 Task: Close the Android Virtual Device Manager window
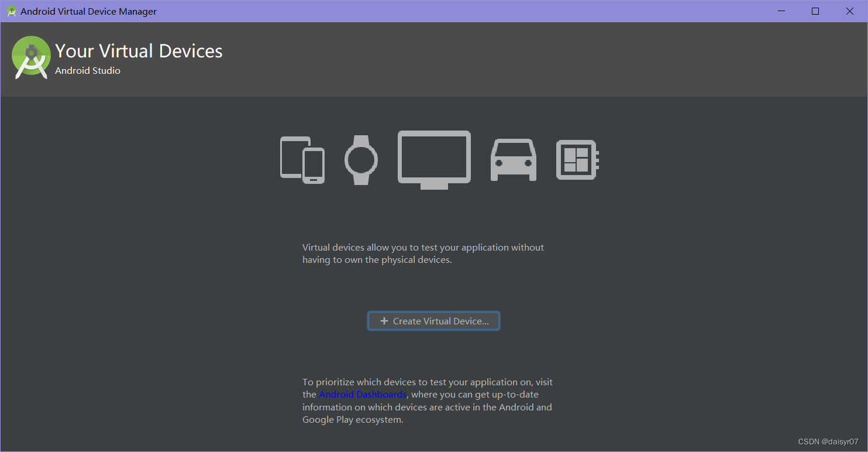click(850, 11)
